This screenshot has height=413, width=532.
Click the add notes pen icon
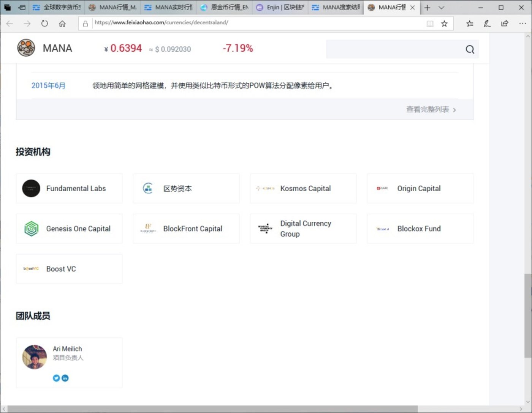(x=487, y=24)
